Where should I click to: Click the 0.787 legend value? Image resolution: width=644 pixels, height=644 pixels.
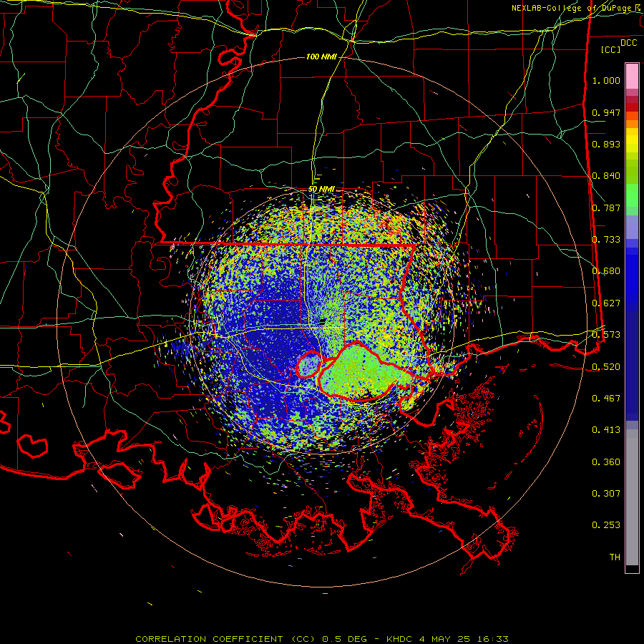click(x=606, y=208)
